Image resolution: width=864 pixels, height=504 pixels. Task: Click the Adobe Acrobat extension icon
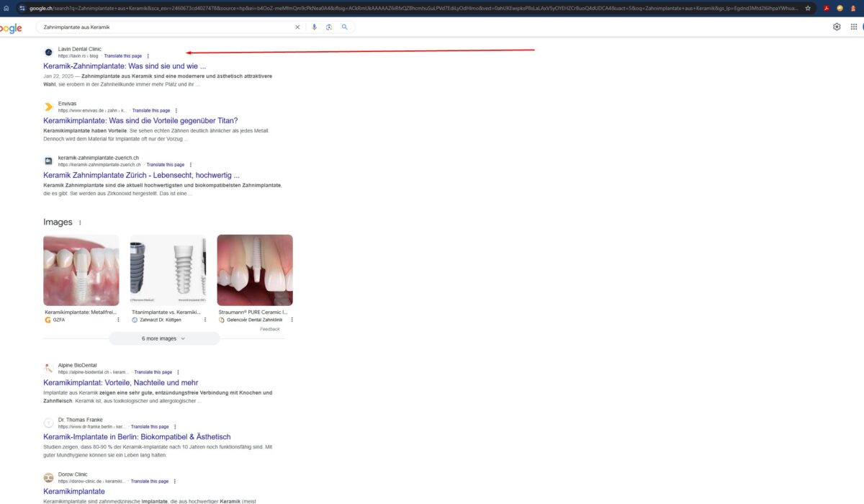[x=827, y=8]
